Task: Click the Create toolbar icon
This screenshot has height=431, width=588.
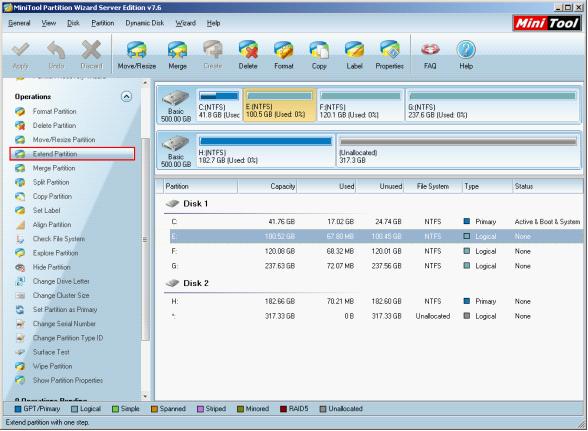Action: coord(213,50)
